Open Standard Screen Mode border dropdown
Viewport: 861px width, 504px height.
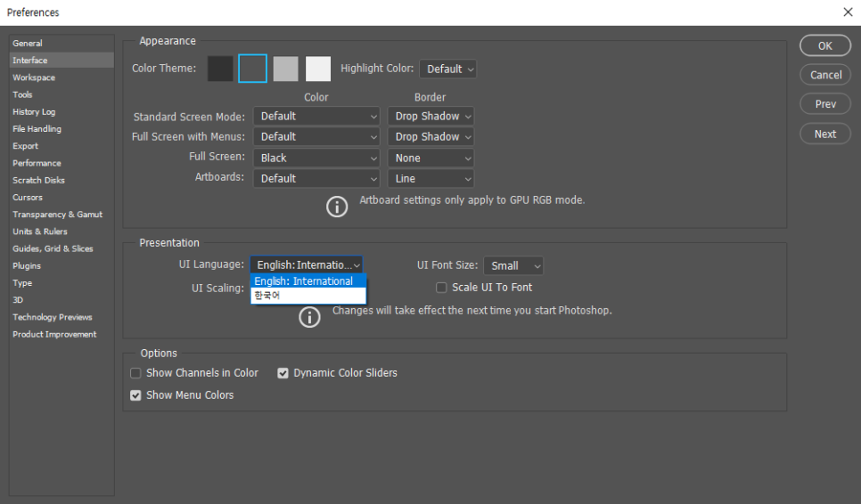click(x=431, y=117)
